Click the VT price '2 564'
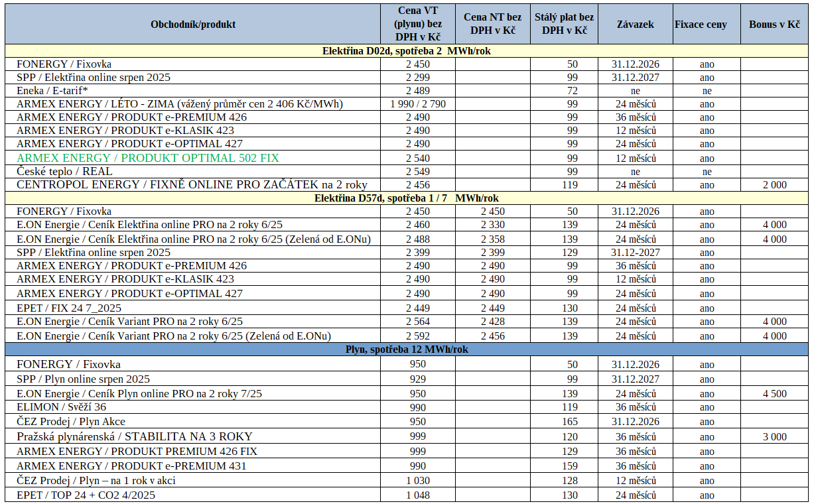Image resolution: width=814 pixels, height=504 pixels. click(418, 322)
